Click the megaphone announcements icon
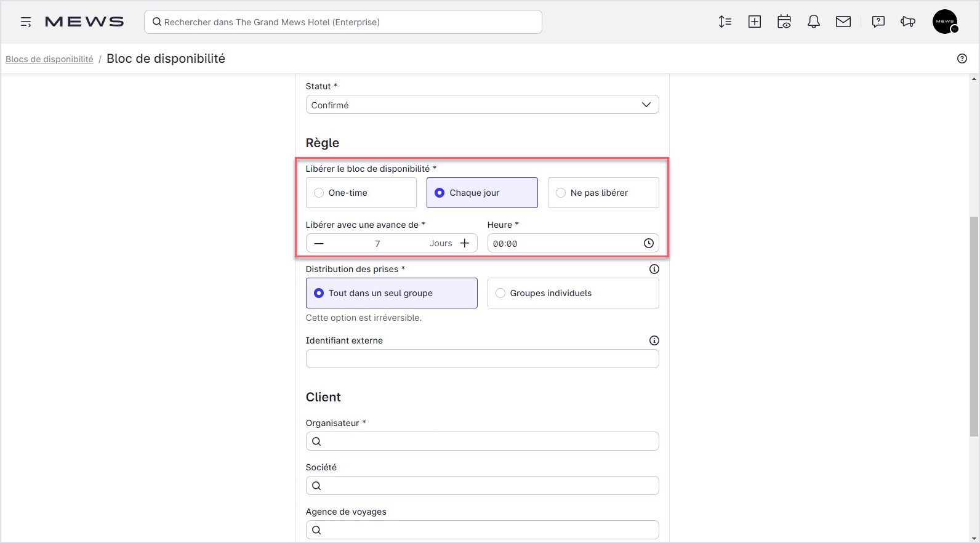 907,22
